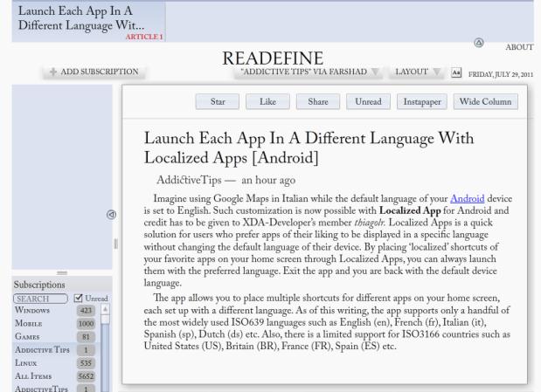Click the plus icon of Add Subscription
541x392 pixels.
click(x=53, y=72)
